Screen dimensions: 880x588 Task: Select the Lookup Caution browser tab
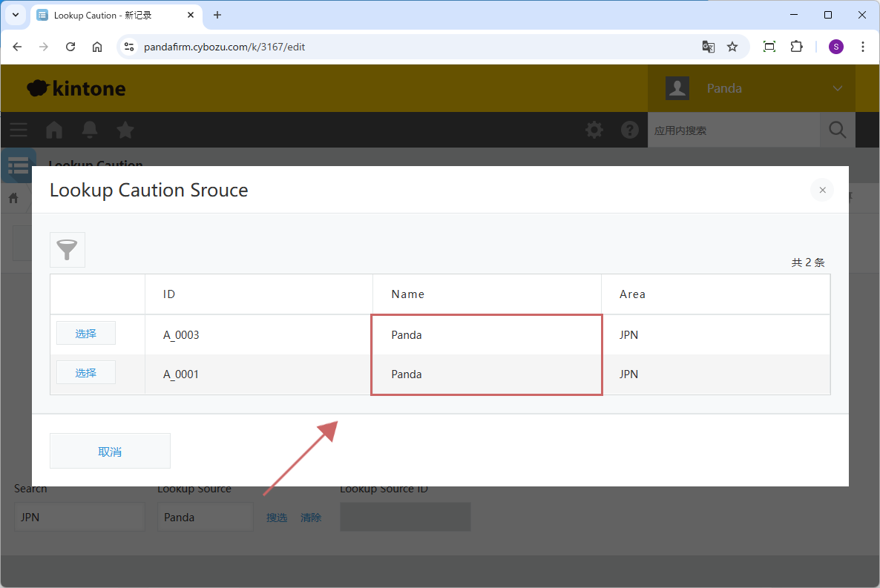point(104,15)
